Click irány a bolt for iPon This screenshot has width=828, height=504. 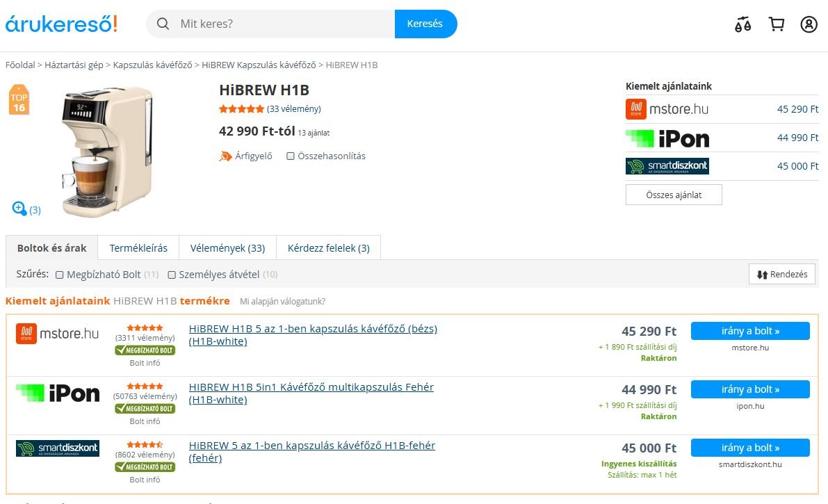[750, 389]
